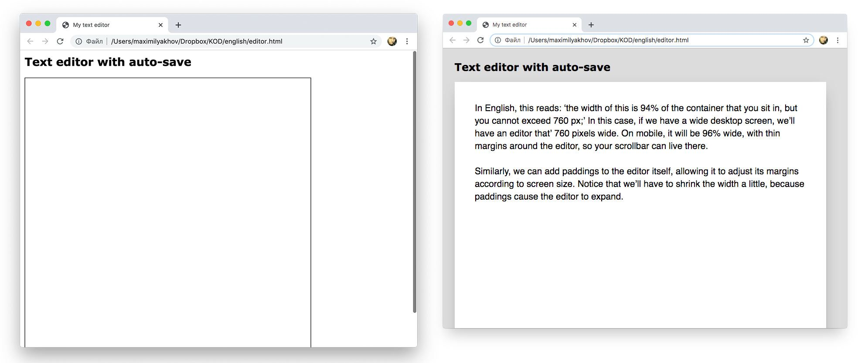Reload page in right browser window
This screenshot has width=868, height=363.
click(x=480, y=40)
